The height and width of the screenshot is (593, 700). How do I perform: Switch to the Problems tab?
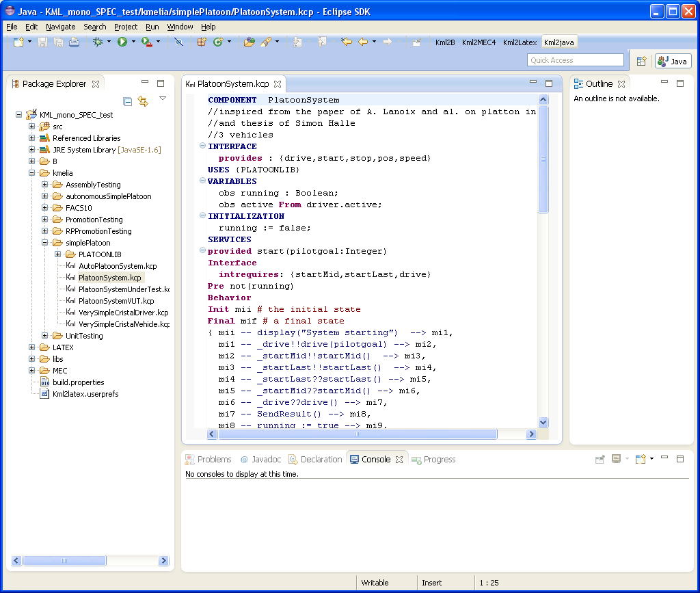[213, 460]
